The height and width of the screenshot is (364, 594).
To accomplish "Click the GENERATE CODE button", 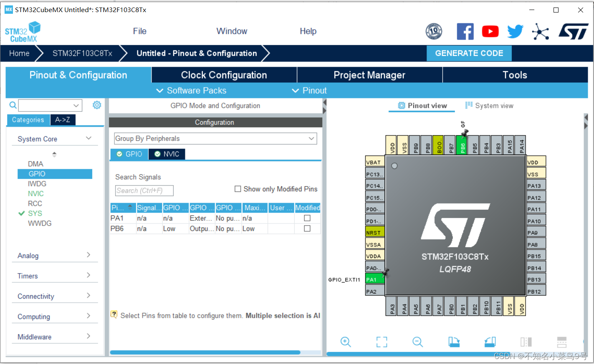I will (x=469, y=53).
